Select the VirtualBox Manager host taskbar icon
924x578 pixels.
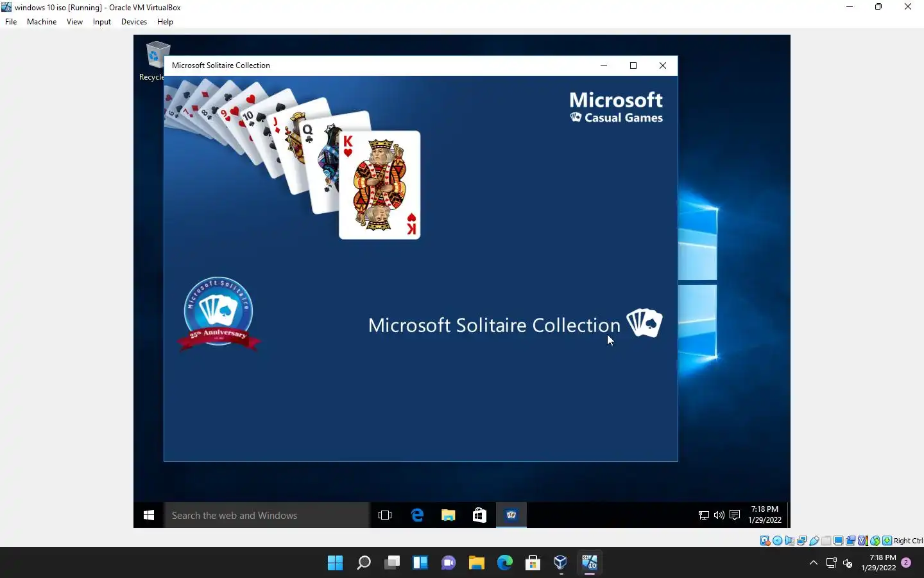pos(561,563)
